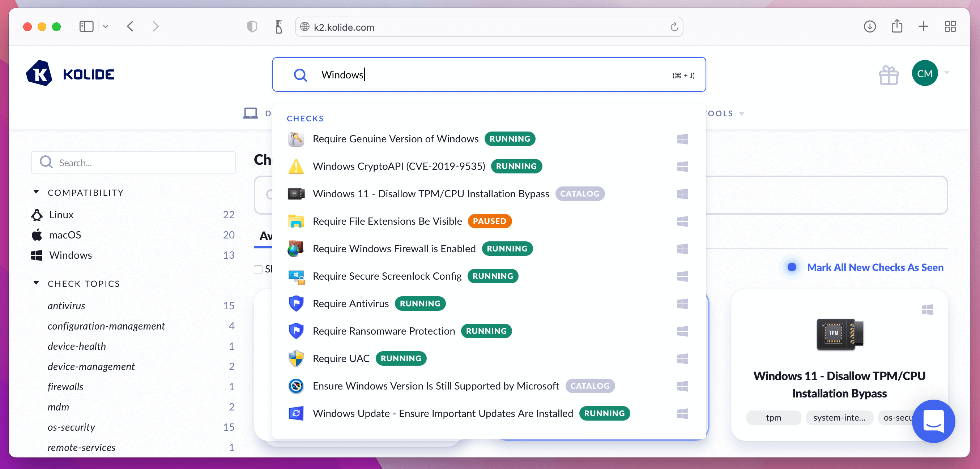Click the privacy shield icon in toolbar
Viewport: 980px width, 469px height.
252,27
